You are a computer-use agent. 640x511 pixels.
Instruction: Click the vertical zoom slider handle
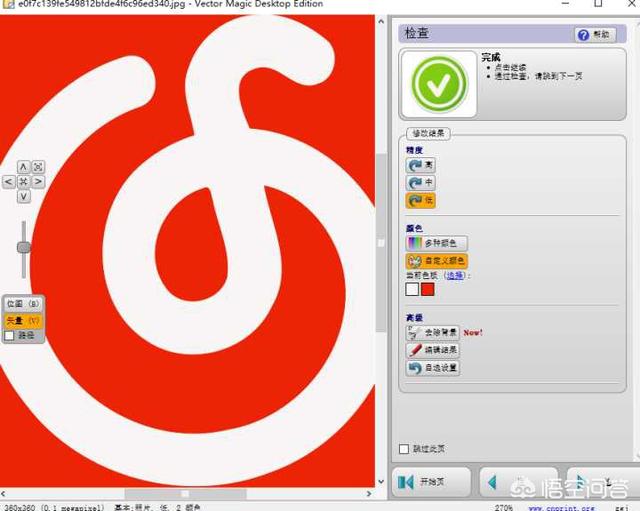click(x=24, y=247)
